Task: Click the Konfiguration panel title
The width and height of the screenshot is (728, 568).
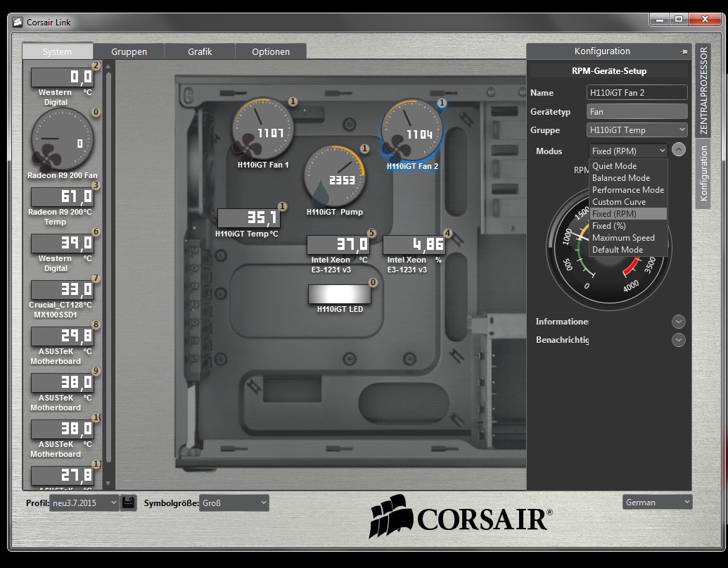Action: pos(602,51)
